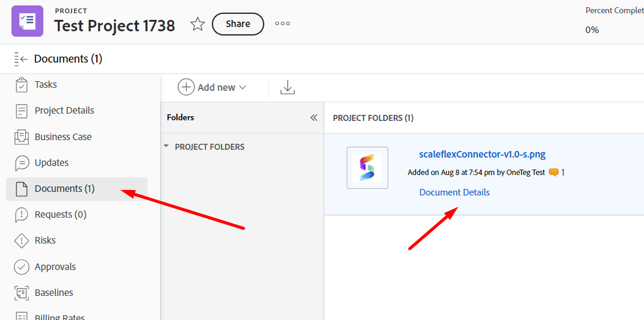Open the scaleflexConnector image thumbnail

click(367, 168)
